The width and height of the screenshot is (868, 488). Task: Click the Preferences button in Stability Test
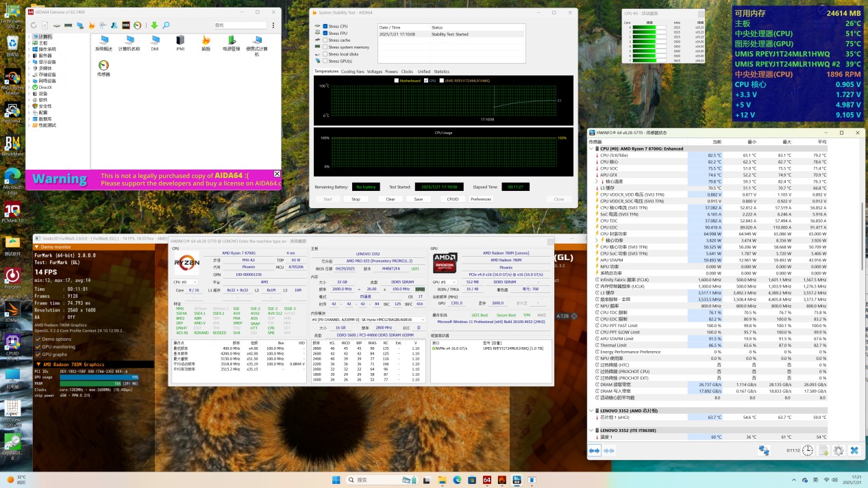481,199
